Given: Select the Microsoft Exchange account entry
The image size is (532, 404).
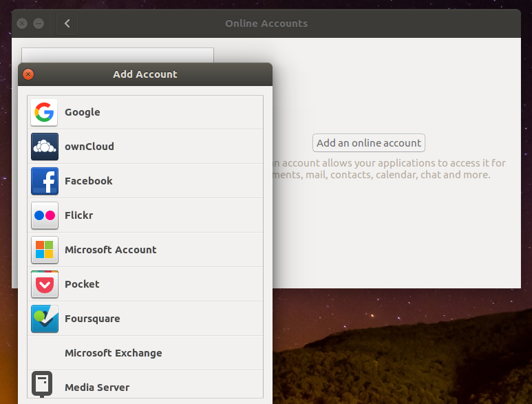Looking at the screenshot, I should (113, 353).
